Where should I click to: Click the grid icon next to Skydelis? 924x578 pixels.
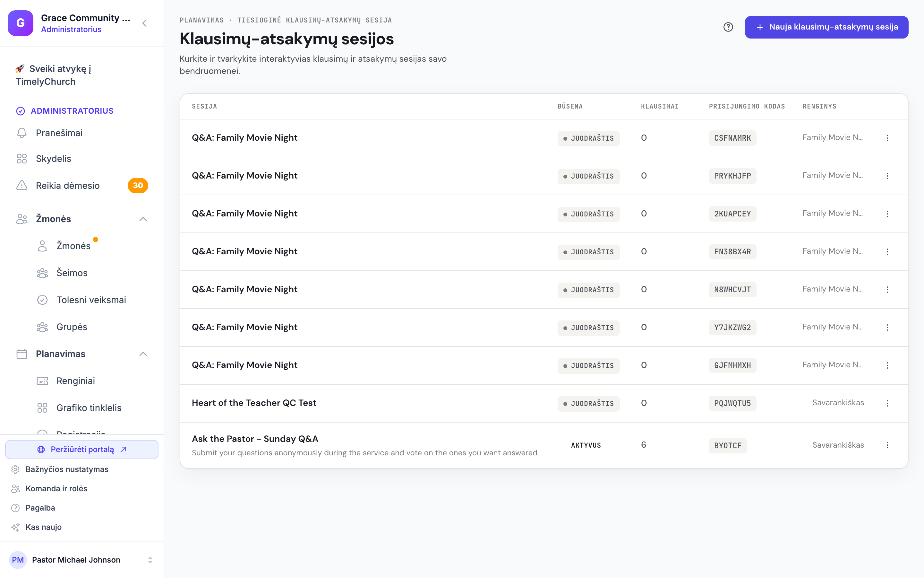(x=22, y=159)
